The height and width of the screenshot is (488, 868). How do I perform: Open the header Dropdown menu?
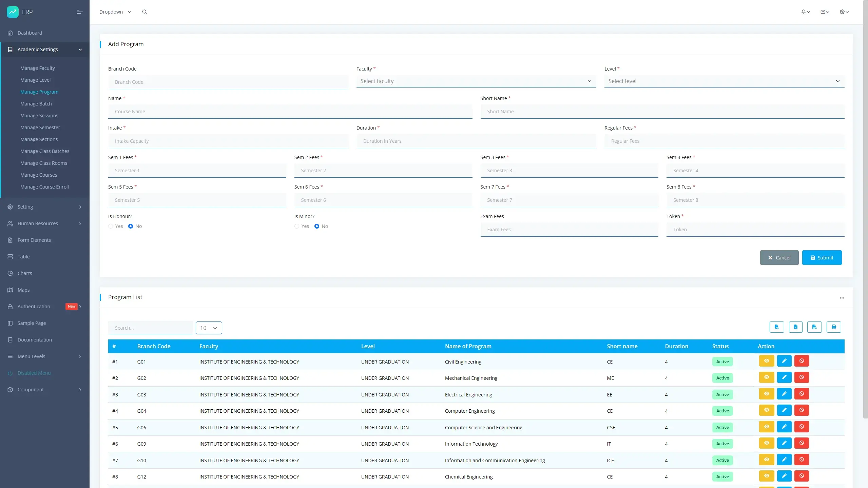click(115, 12)
